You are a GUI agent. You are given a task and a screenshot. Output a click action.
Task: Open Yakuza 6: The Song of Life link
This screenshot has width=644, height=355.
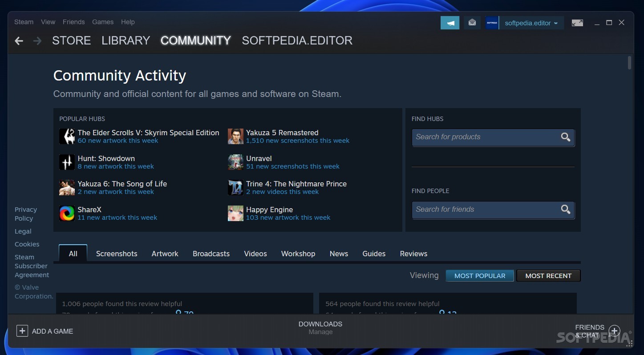click(122, 184)
